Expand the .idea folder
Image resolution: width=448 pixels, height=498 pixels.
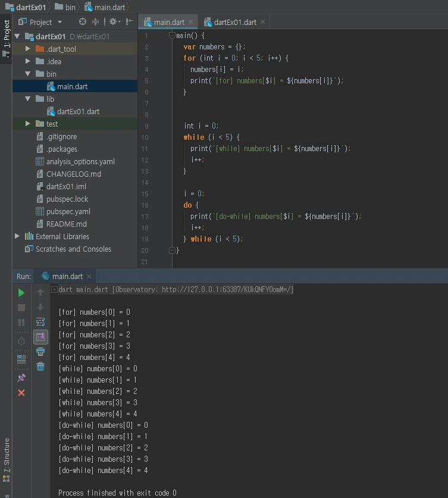(x=27, y=61)
